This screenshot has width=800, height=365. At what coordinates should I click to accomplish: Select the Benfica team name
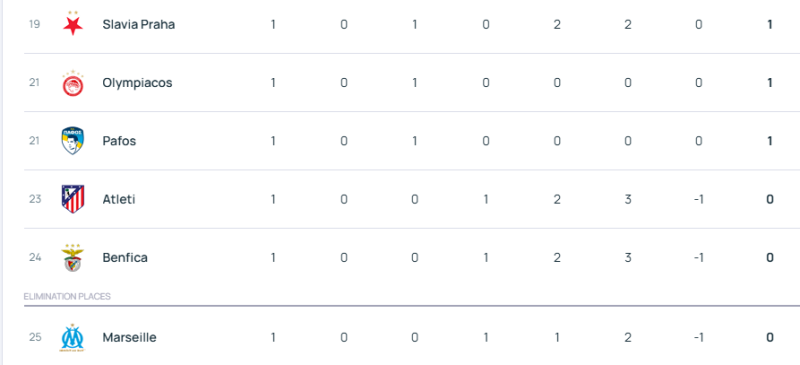point(125,257)
